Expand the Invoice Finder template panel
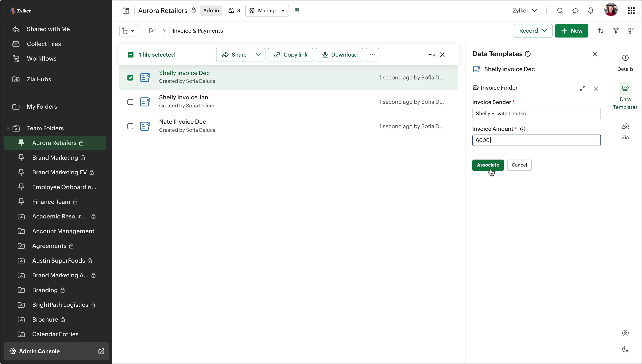642x364 pixels. (x=582, y=89)
